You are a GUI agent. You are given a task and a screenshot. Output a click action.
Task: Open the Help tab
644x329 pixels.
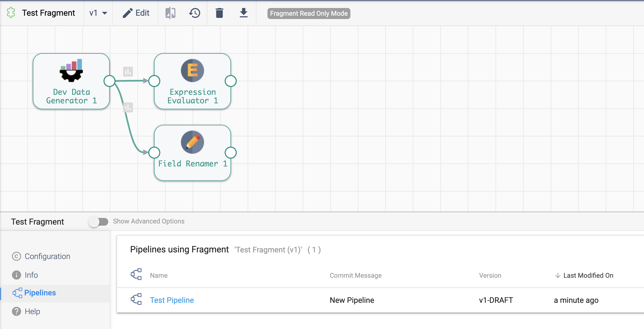[55, 311]
